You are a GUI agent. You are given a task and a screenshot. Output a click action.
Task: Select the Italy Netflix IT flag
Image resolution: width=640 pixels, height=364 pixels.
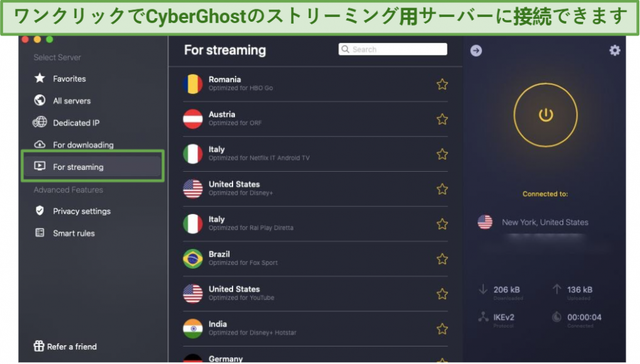[192, 154]
